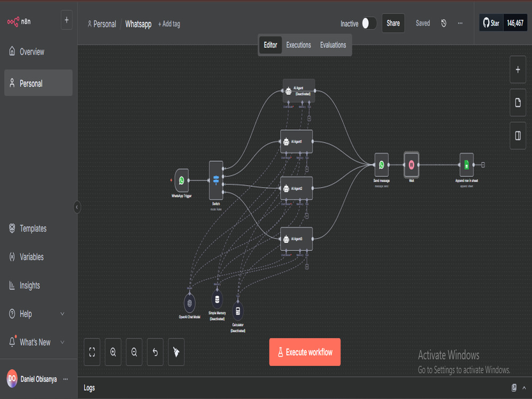Screen dimensions: 532x399
Task: Select the AI Agent2 node
Action: [x=296, y=188]
